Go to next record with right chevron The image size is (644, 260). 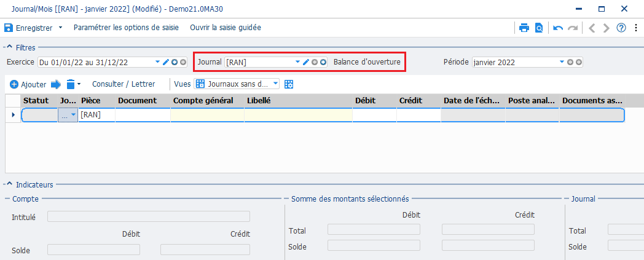pos(607,28)
